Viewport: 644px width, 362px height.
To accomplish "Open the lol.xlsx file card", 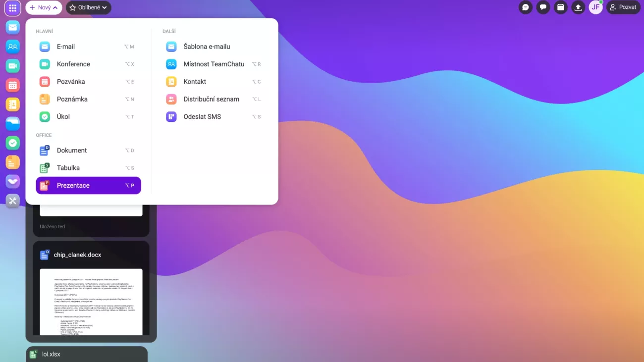I will [87, 354].
